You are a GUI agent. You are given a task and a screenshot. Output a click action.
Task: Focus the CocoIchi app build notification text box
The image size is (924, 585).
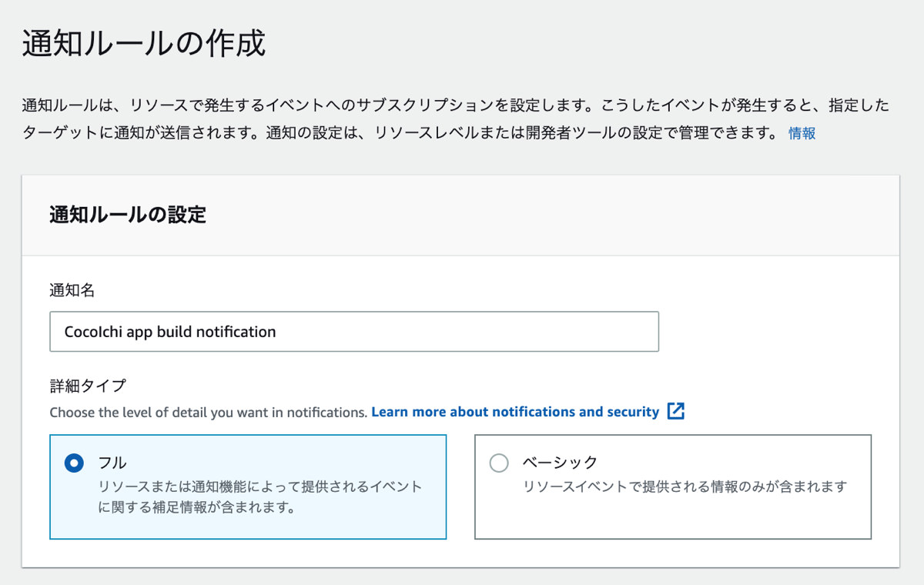(x=354, y=331)
